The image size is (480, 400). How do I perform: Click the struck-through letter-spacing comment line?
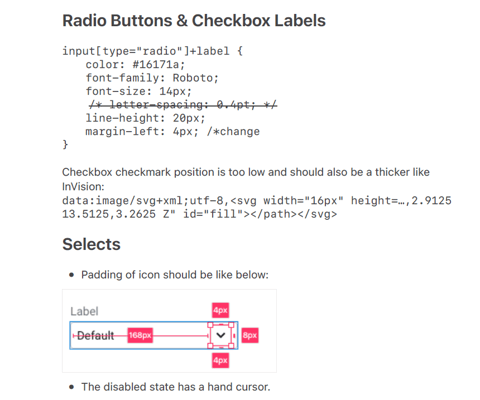[x=183, y=105]
